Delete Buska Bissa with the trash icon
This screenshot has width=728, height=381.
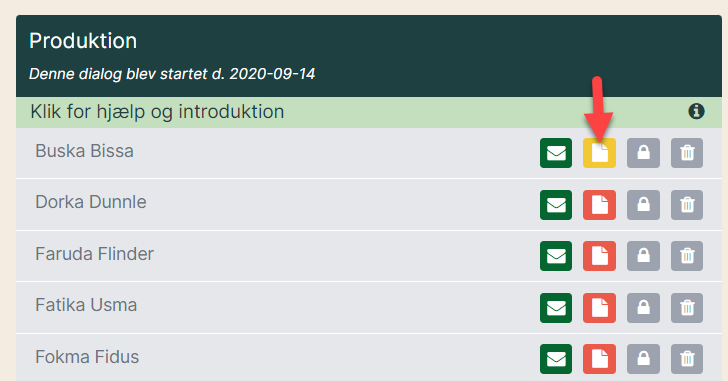687,153
